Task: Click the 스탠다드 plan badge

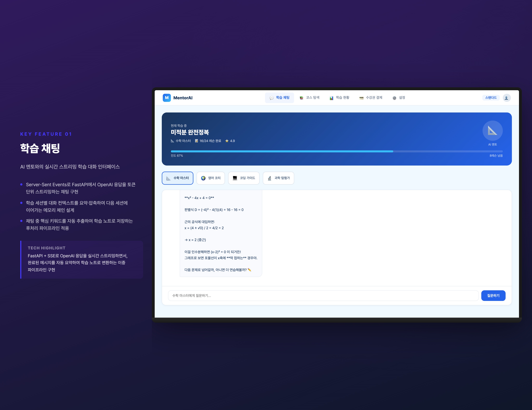Action: click(x=491, y=98)
